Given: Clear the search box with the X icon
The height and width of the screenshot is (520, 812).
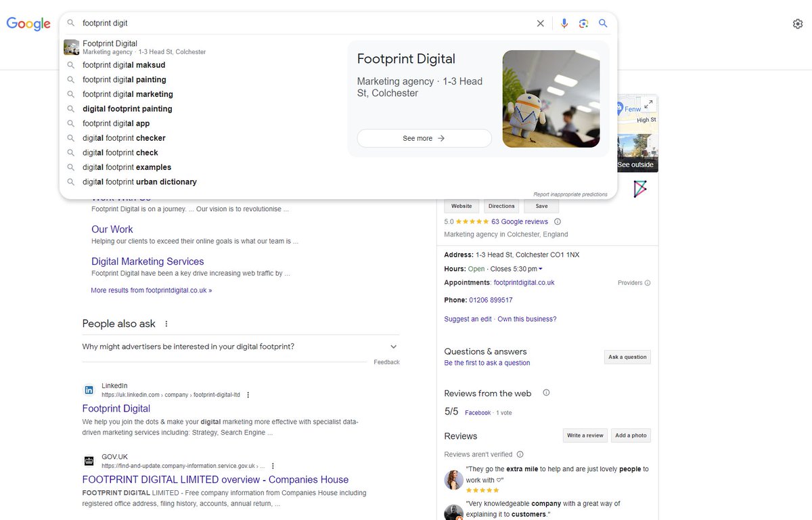Looking at the screenshot, I should click(540, 23).
